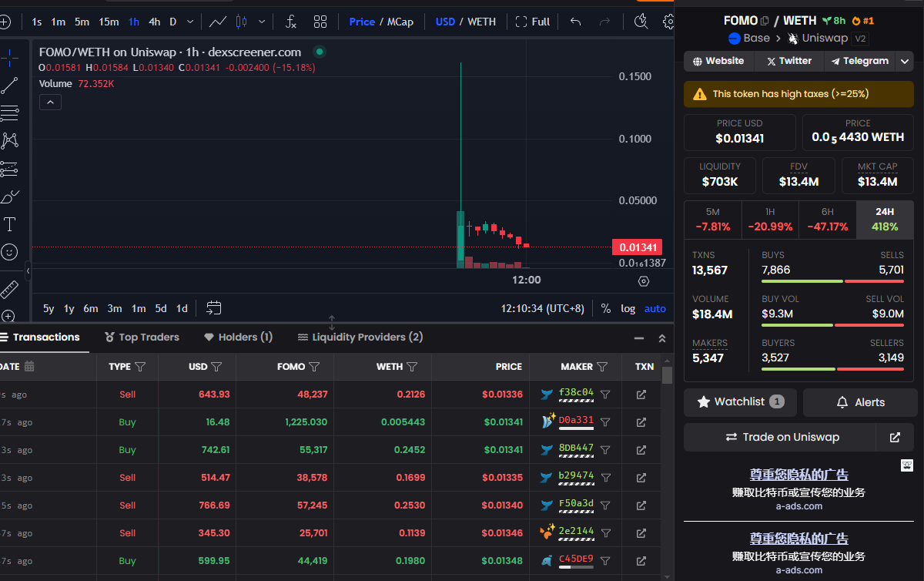Open chart scale settings gear
Image resolution: width=924 pixels, height=581 pixels.
[x=644, y=281]
